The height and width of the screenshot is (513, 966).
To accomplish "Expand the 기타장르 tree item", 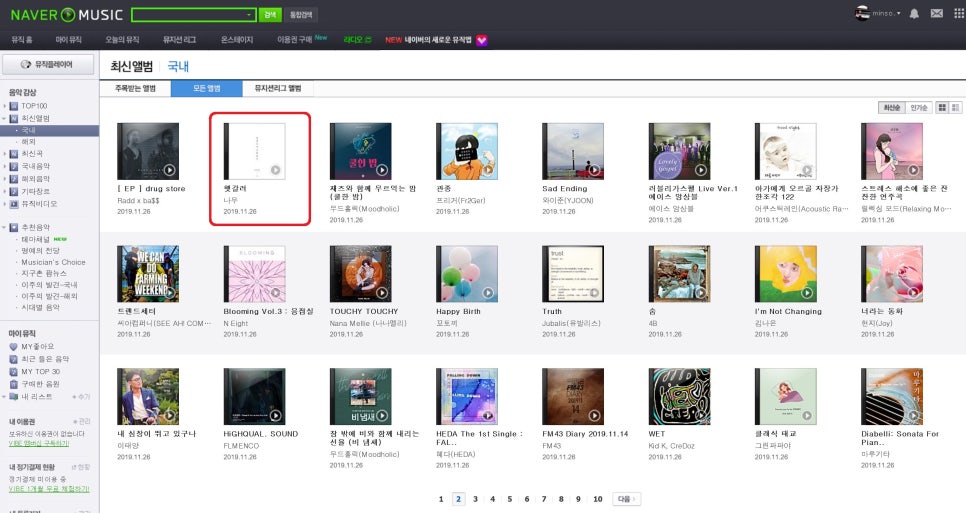I will (4, 192).
